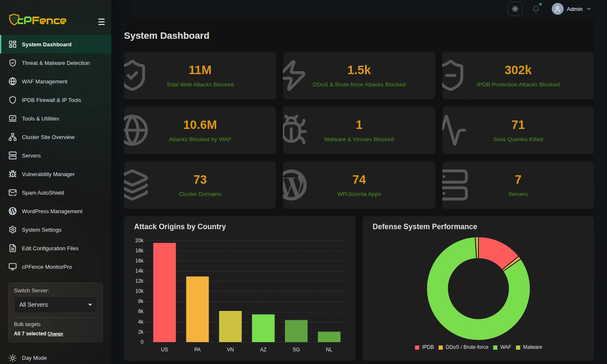Click the orange PA bar in chart
Viewport: 607px width, 364px height.
(197, 309)
